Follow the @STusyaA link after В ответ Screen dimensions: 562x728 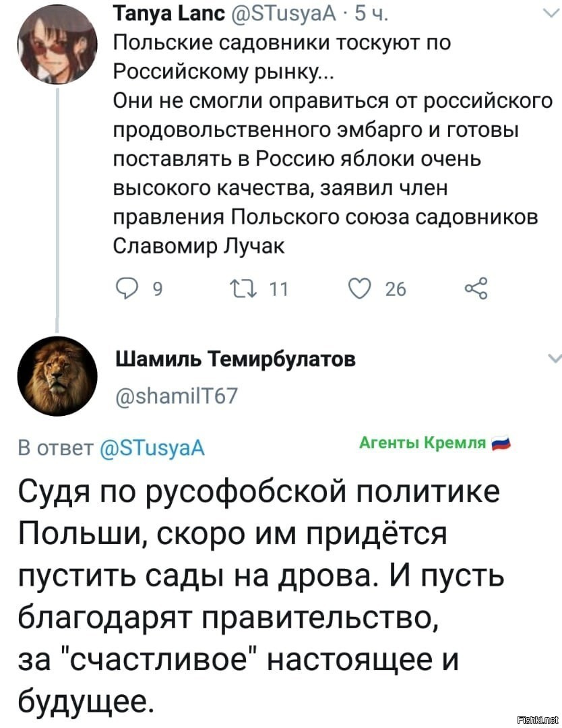point(152,448)
